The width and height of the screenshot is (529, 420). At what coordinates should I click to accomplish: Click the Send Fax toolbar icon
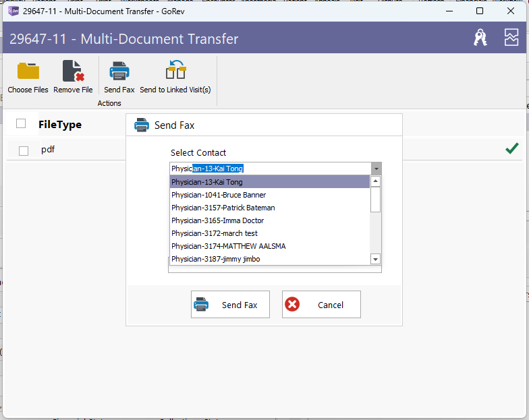[x=119, y=71]
